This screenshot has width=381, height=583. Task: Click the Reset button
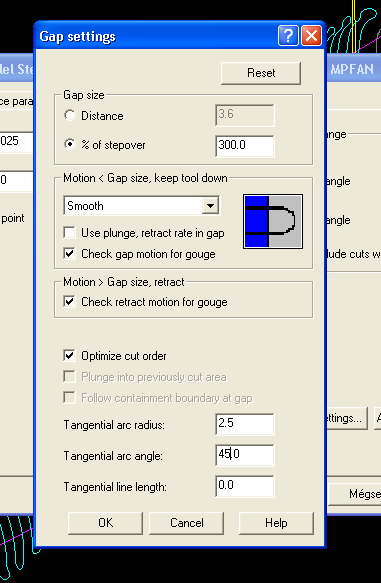point(261,73)
